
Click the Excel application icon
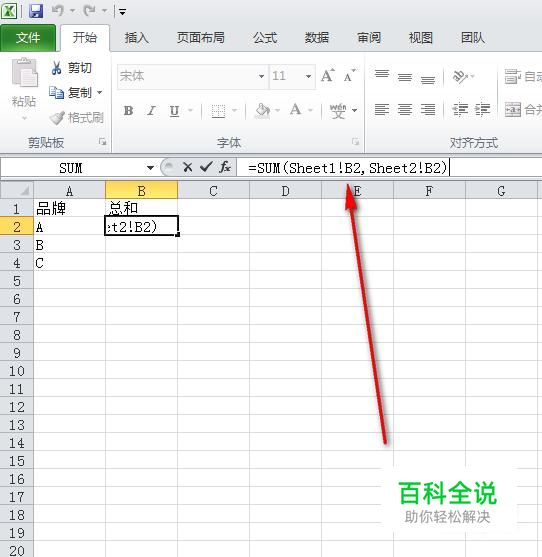(9, 11)
